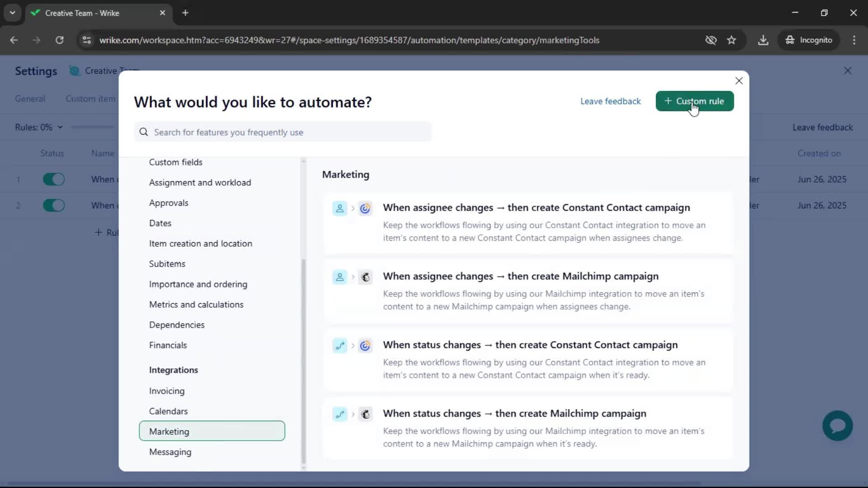Image resolution: width=868 pixels, height=488 pixels.
Task: Open the Dates category
Action: 160,223
